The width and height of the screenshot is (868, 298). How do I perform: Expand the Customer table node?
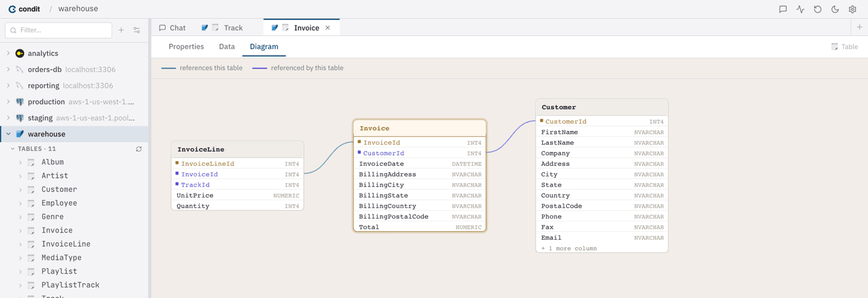click(21, 190)
